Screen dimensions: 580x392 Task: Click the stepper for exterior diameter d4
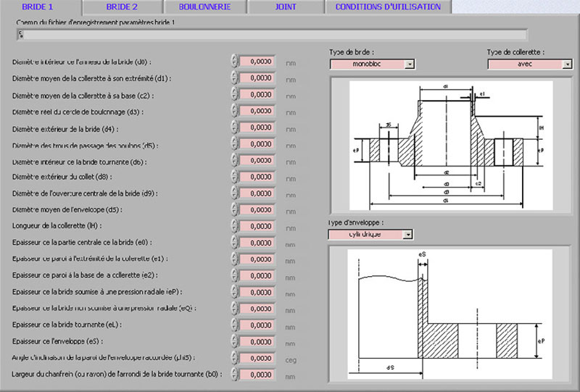click(233, 128)
